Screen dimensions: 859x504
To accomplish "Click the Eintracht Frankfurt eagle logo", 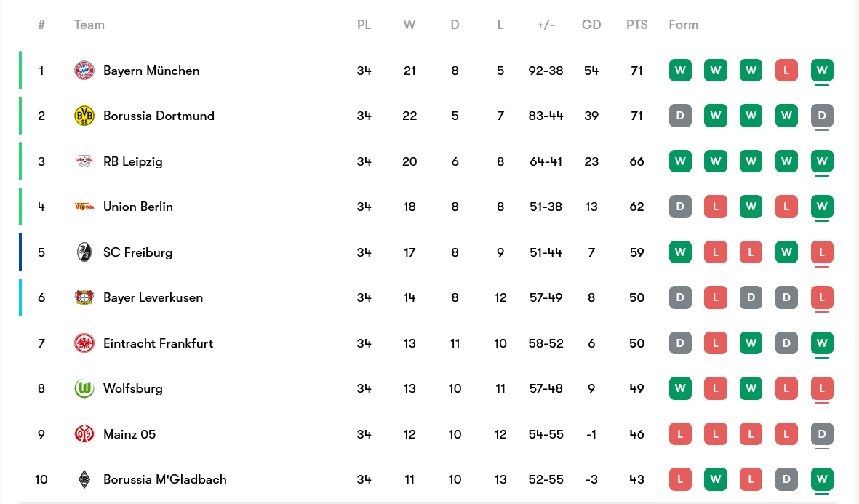I will click(x=84, y=343).
